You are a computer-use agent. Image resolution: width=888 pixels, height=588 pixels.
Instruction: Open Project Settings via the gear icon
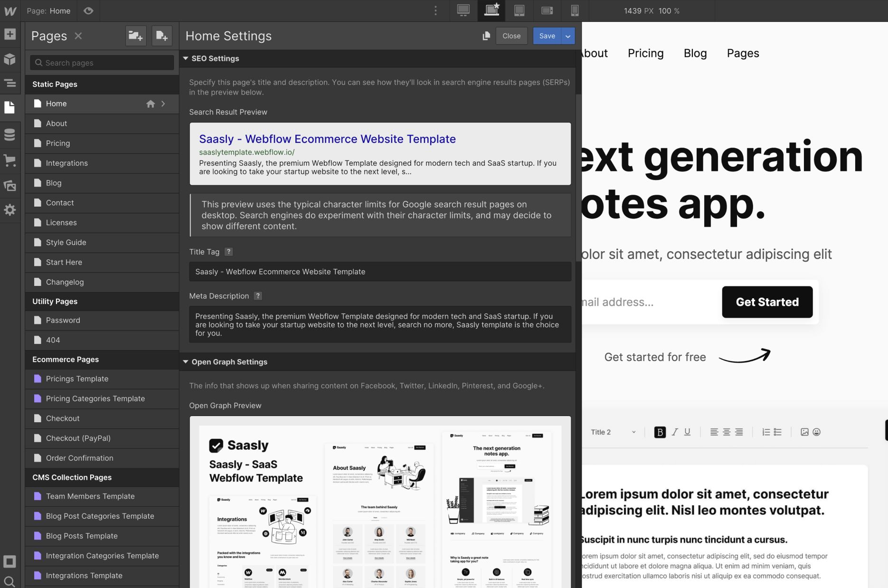pyautogui.click(x=10, y=210)
